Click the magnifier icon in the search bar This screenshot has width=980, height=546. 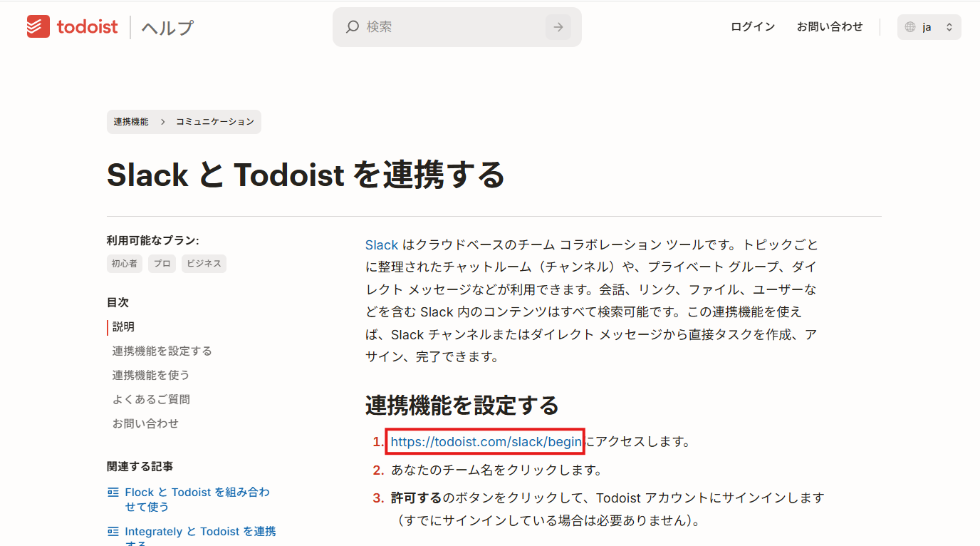[352, 27]
